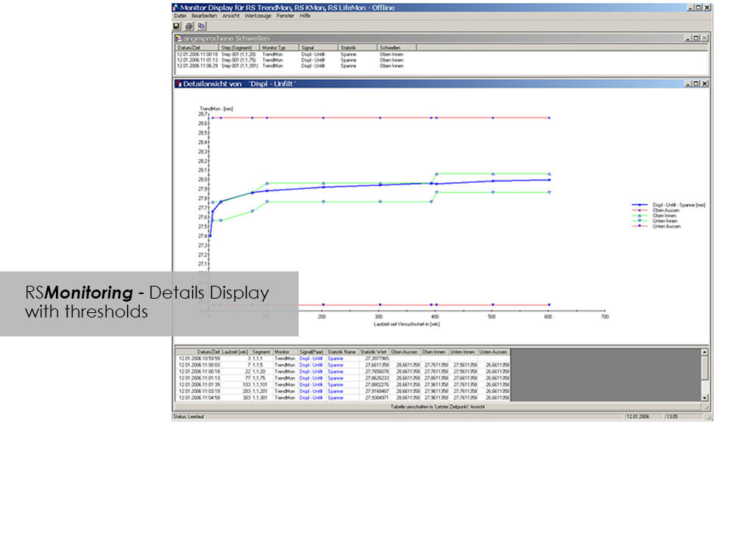This screenshot has height=536, width=756.
Task: Open the Ansicht menu
Action: (x=231, y=15)
